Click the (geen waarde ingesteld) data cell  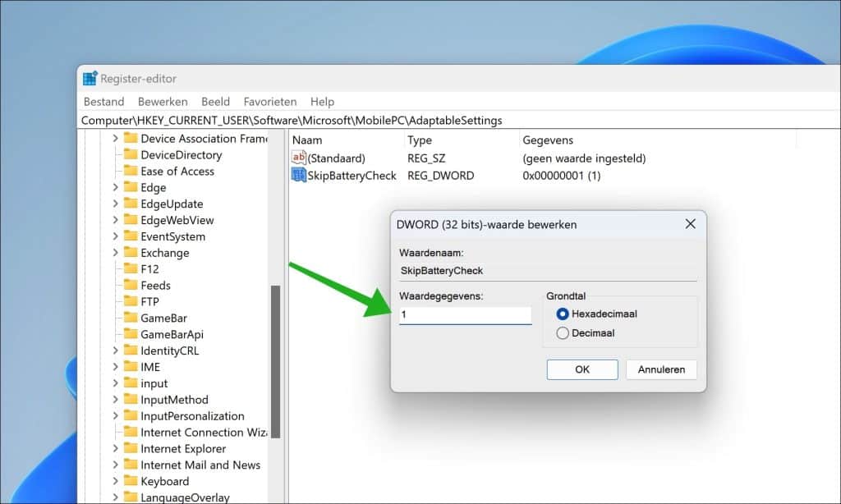tap(584, 158)
